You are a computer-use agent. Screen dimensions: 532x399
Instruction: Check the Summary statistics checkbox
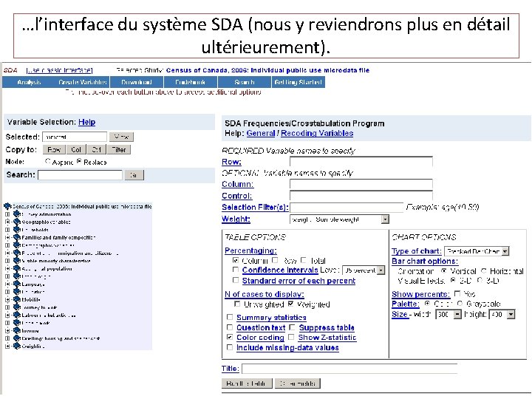click(x=230, y=317)
